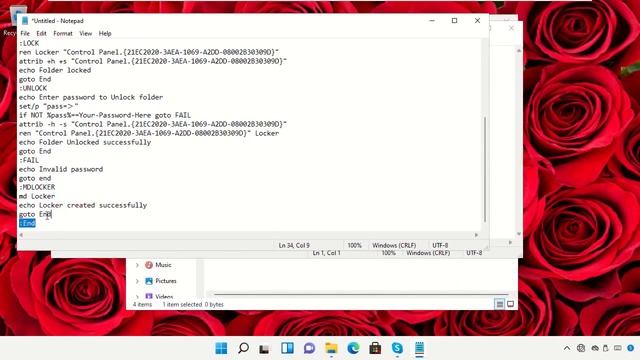
Task: Open Chat from the taskbar
Action: tap(309, 348)
